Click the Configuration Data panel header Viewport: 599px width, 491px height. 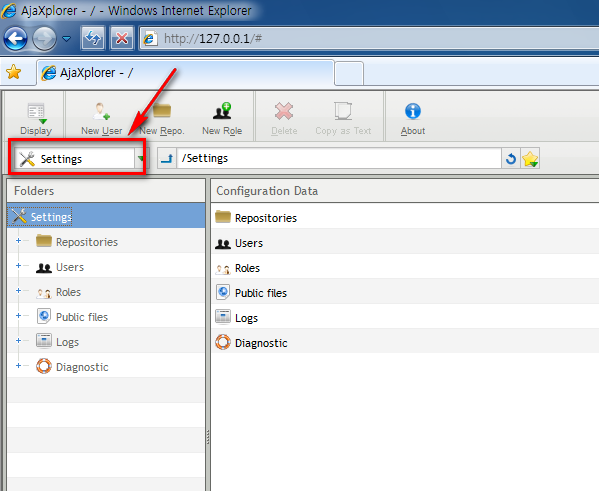405,191
